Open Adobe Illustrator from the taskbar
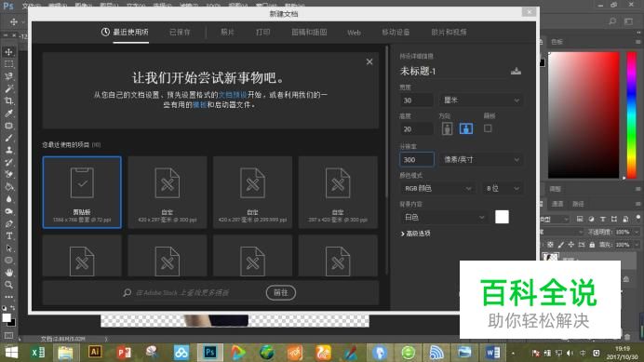Viewport: 644px width, 362px height. (x=95, y=352)
